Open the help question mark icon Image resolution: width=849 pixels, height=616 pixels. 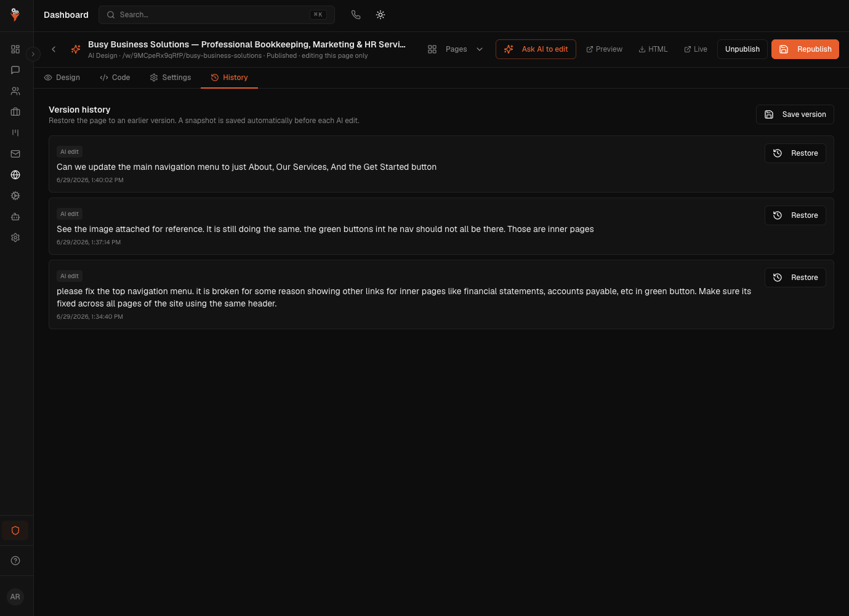pyautogui.click(x=15, y=561)
